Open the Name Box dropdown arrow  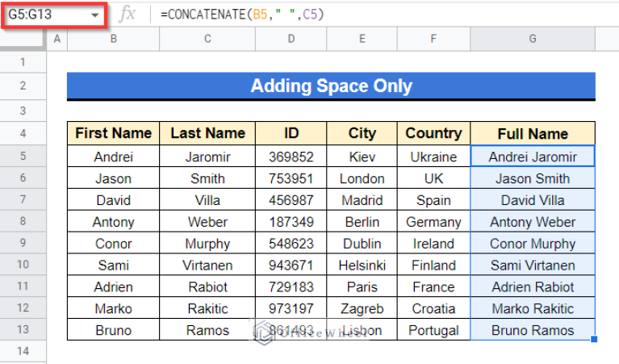click(x=94, y=15)
